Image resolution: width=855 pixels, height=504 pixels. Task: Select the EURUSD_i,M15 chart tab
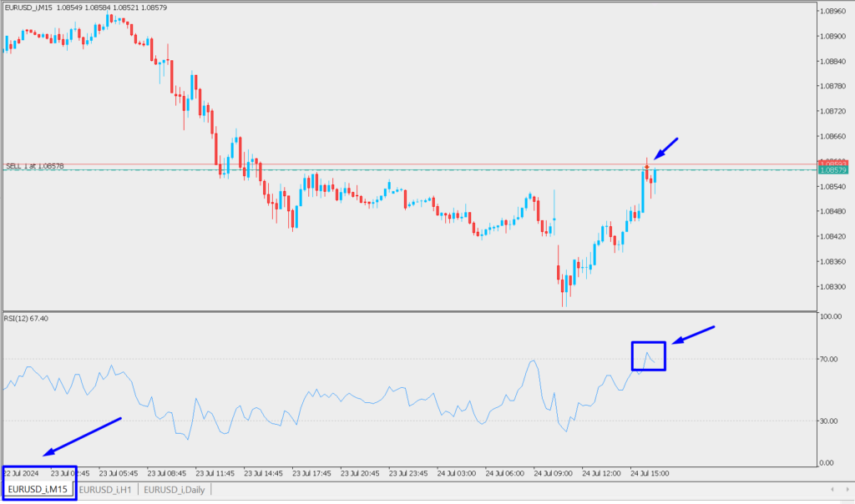pos(38,489)
